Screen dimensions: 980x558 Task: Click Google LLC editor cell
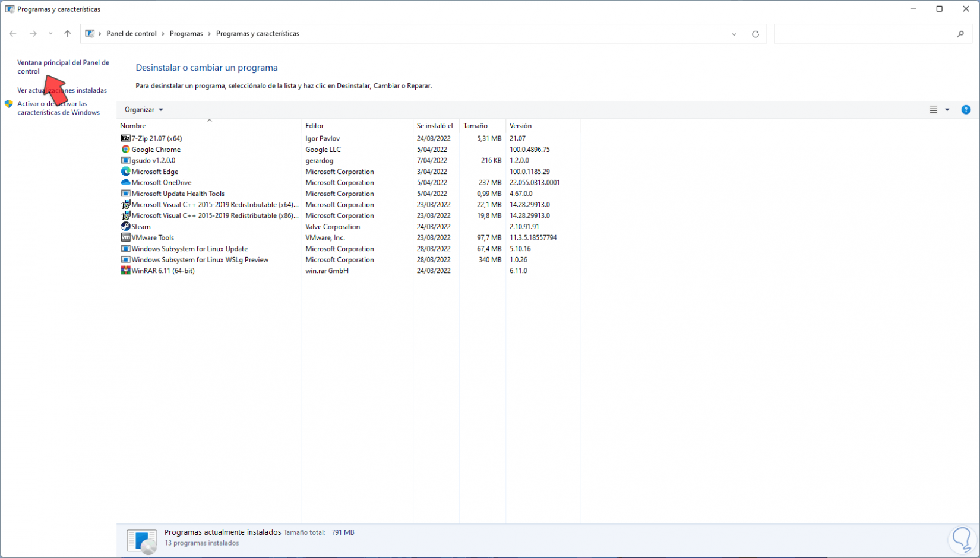pos(323,150)
